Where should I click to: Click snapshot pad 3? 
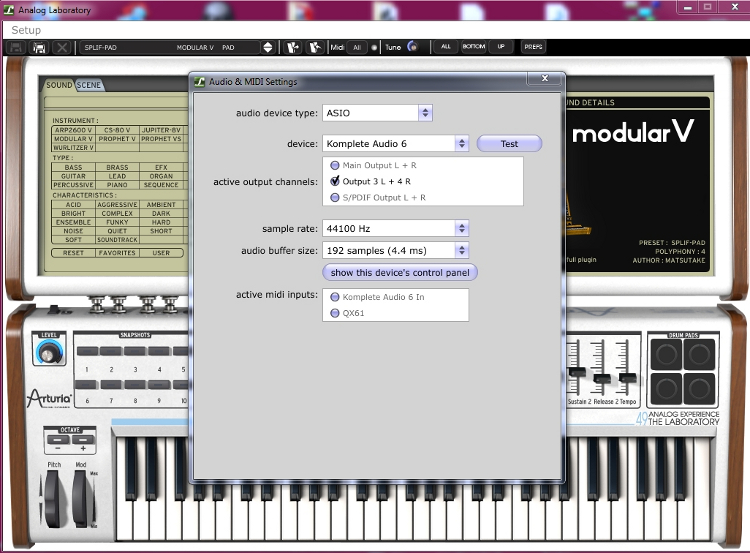135,352
